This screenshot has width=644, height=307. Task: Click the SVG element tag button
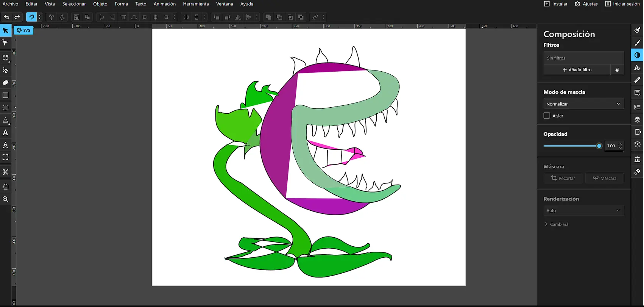[23, 30]
